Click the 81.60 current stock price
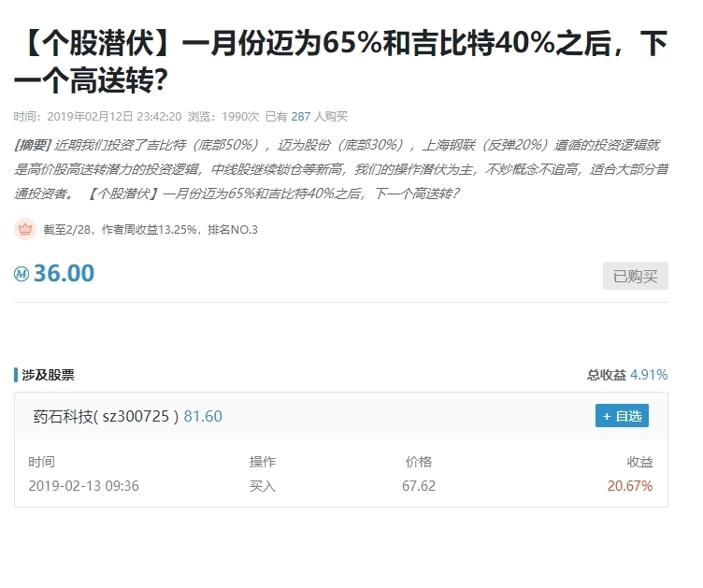The height and width of the screenshot is (588, 703). (203, 417)
